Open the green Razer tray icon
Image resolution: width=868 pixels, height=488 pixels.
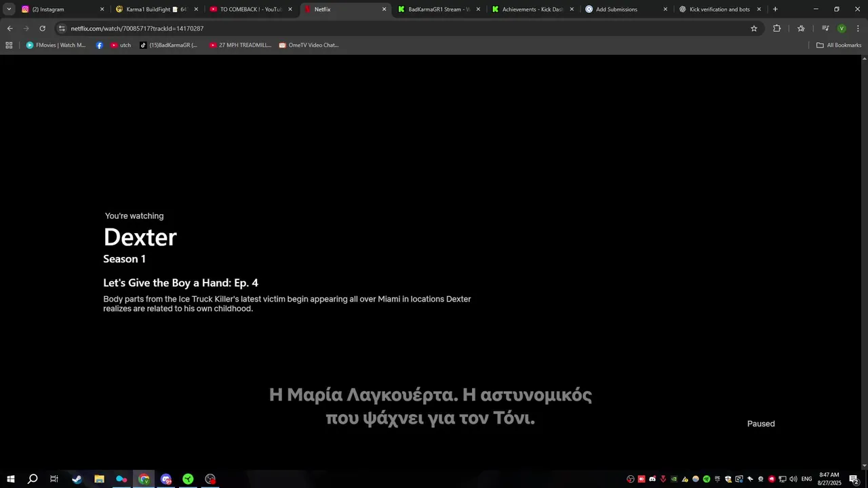tap(707, 479)
